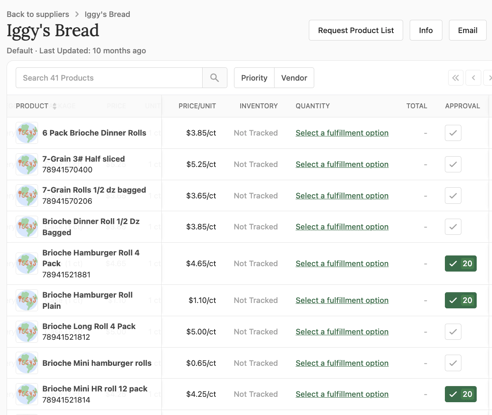This screenshot has height=415, width=492.
Task: Toggle approval 20 for Brioche Mini HR roll
Action: pos(461,394)
